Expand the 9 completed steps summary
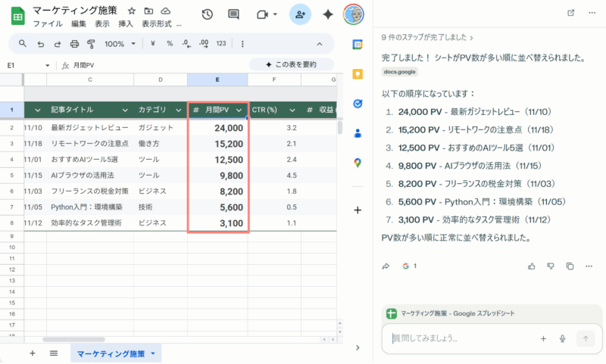Screen dimensions: 606x364 [x=427, y=36]
